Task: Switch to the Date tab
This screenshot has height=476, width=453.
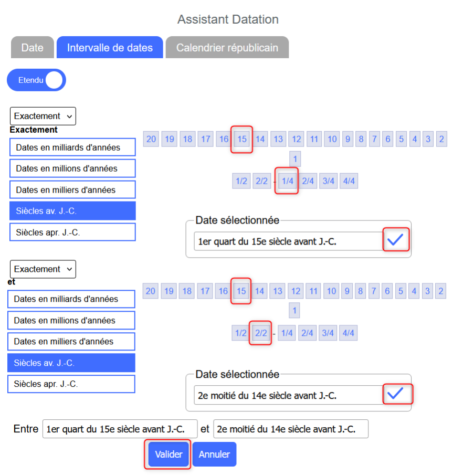Action: coord(33,48)
